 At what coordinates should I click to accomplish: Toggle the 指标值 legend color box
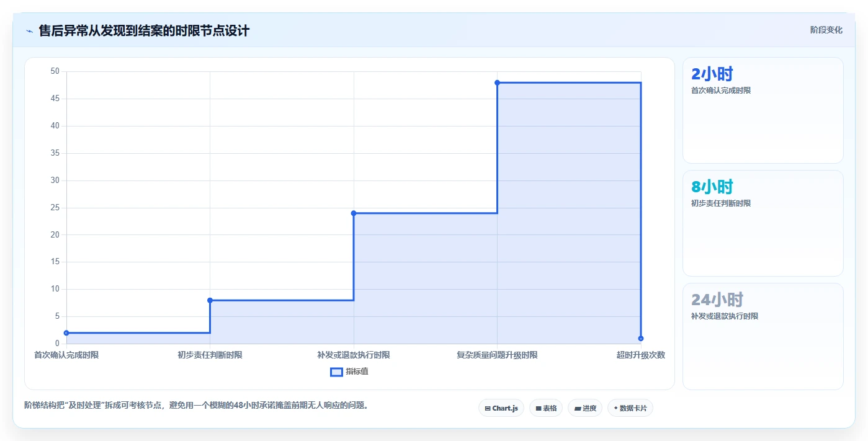(x=336, y=372)
